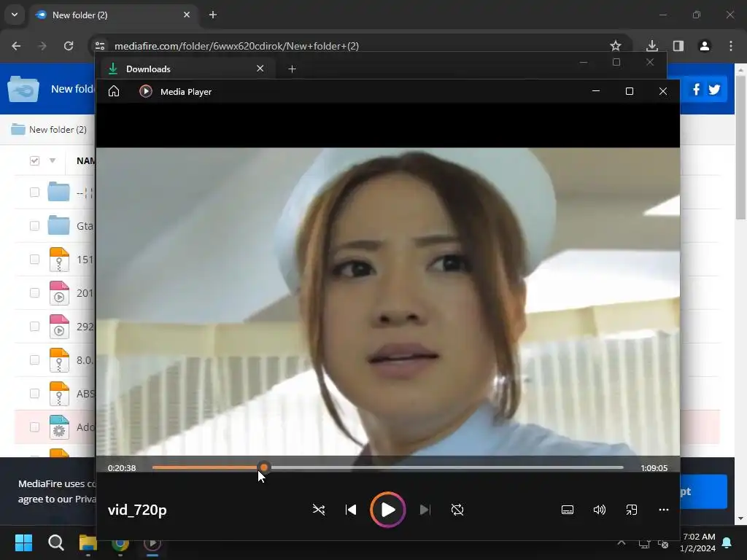The width and height of the screenshot is (747, 560).
Task: Click MediaFire page vertical scrollbar
Action: pos(740,147)
